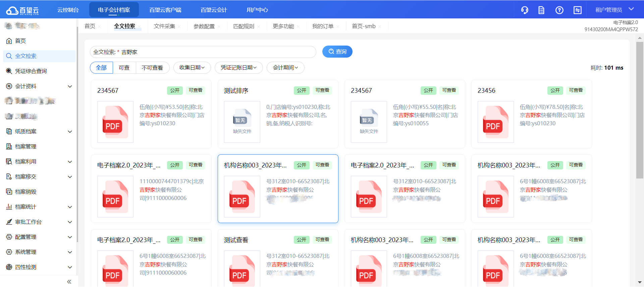This screenshot has height=287, width=644.
Task: Switch to the 文件采集 tab
Action: (x=164, y=26)
